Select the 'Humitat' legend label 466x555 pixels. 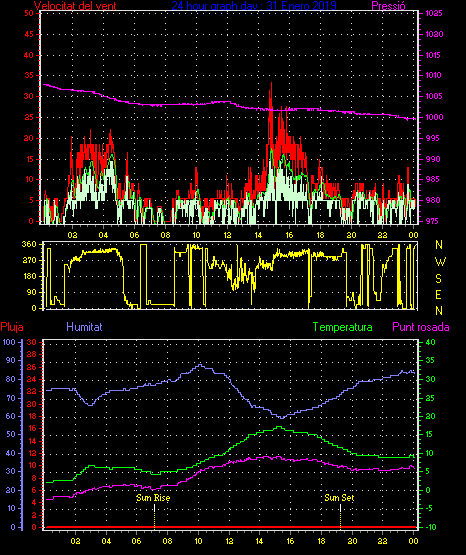(x=84, y=327)
